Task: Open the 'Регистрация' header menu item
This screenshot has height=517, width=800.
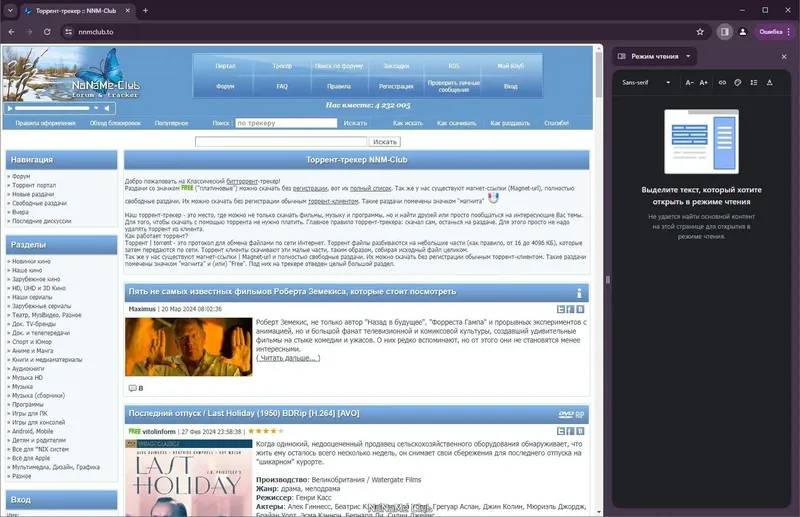Action: [x=396, y=86]
